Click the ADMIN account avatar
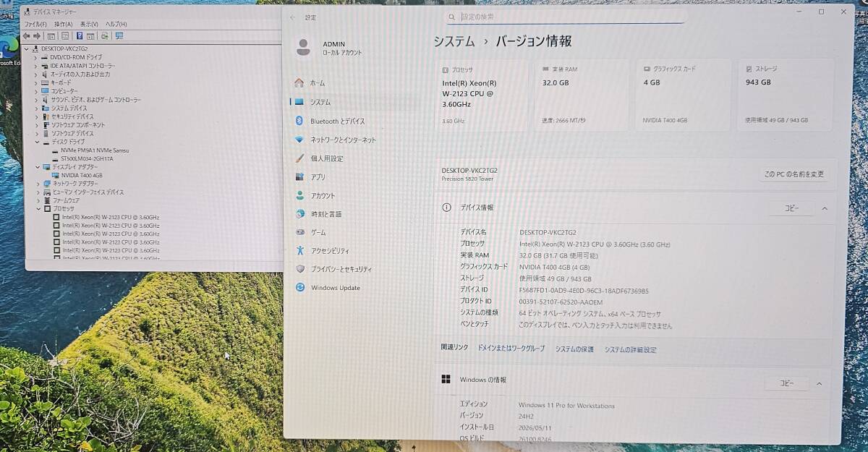Viewport: 868px width, 452px height. tap(304, 48)
